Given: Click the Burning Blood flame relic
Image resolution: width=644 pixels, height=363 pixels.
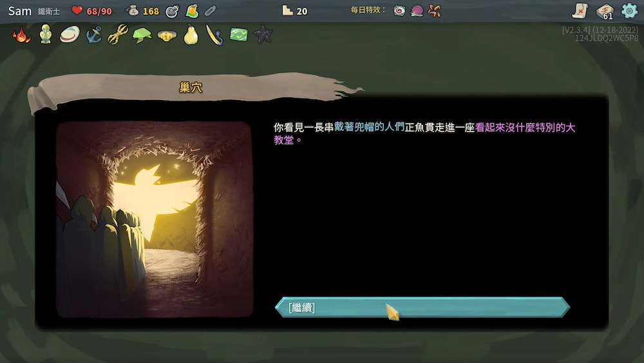Looking at the screenshot, I should coord(21,34).
